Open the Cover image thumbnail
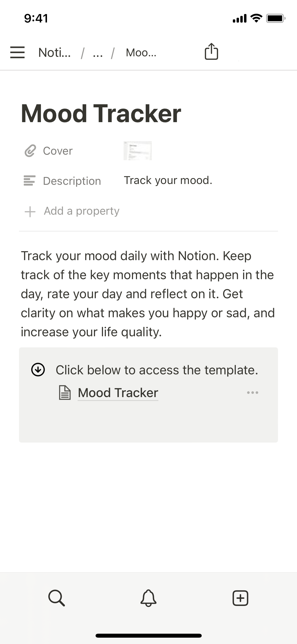 (138, 151)
